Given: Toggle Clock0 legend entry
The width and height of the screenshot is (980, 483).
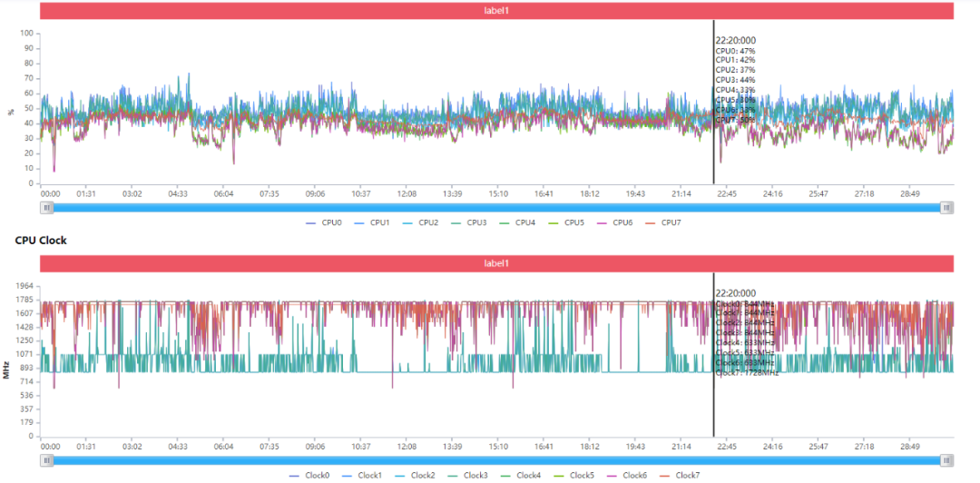Looking at the screenshot, I should (309, 476).
